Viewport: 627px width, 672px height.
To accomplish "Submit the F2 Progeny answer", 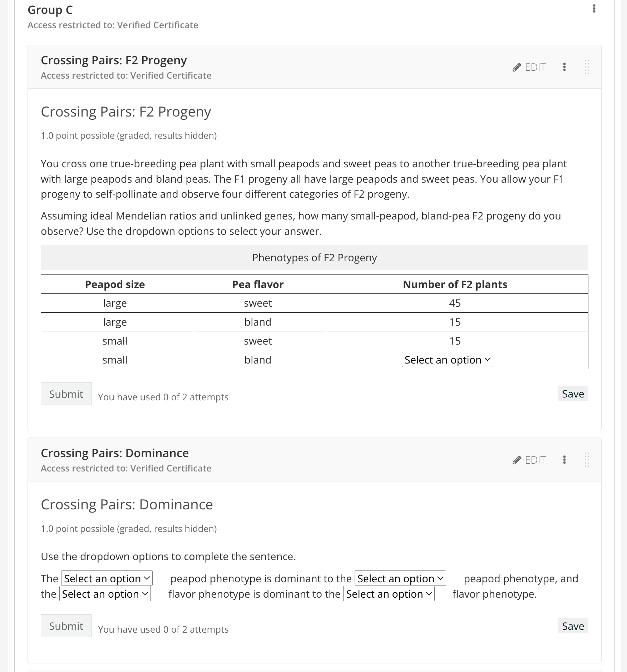I will tap(66, 394).
